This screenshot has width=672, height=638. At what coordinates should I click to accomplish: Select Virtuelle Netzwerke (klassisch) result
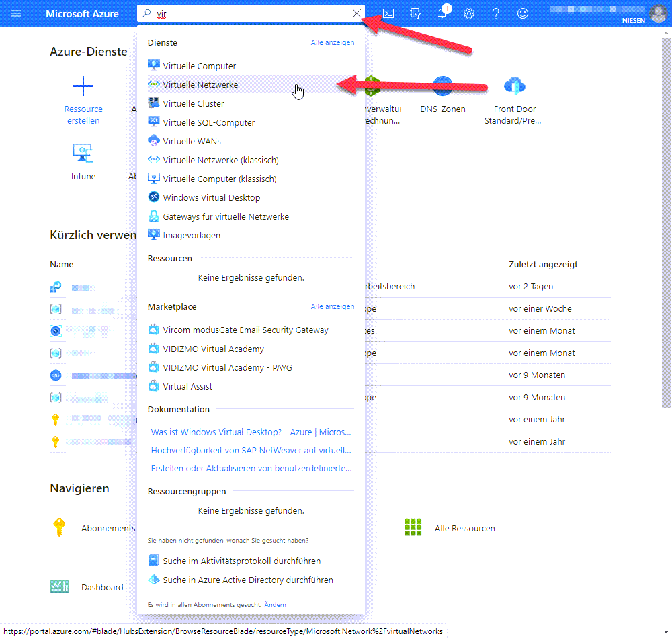click(x=251, y=160)
